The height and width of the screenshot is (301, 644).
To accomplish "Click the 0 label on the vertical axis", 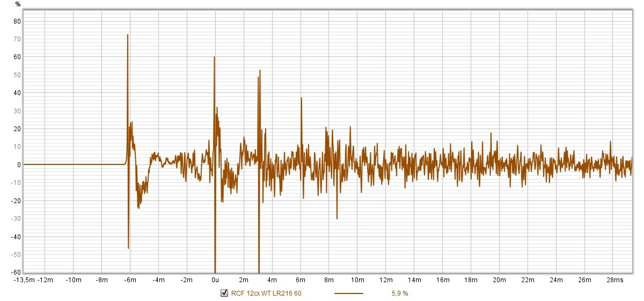I will 19,164.
